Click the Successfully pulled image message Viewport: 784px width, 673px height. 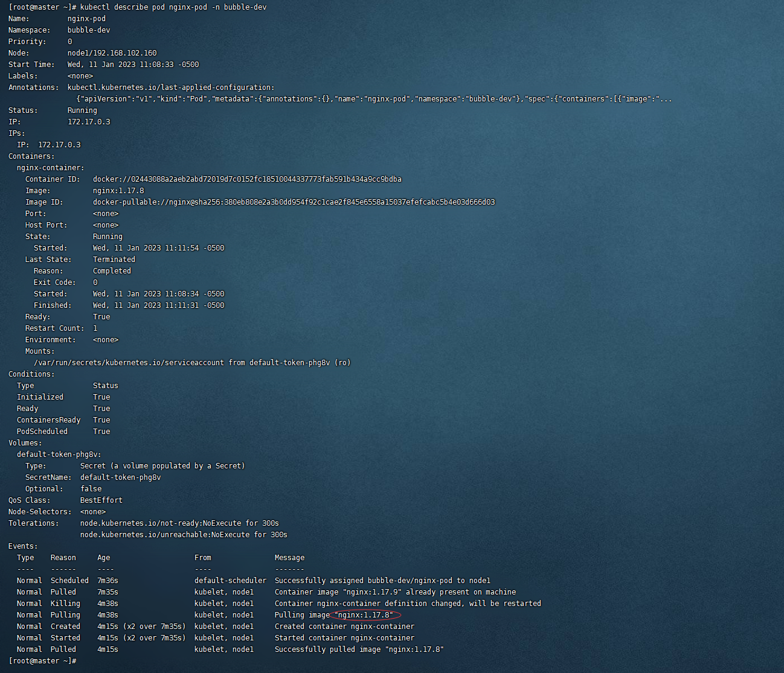coord(359,649)
